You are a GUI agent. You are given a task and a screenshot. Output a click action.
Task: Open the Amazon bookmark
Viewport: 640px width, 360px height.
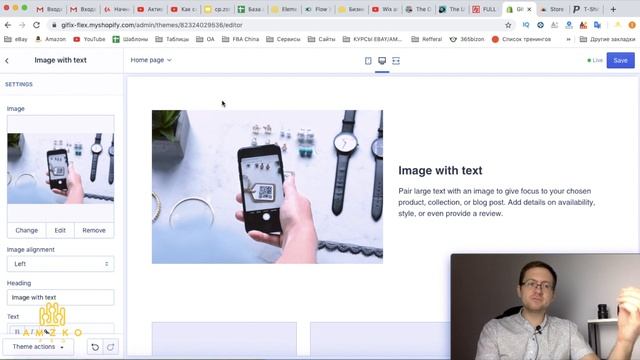[50, 39]
